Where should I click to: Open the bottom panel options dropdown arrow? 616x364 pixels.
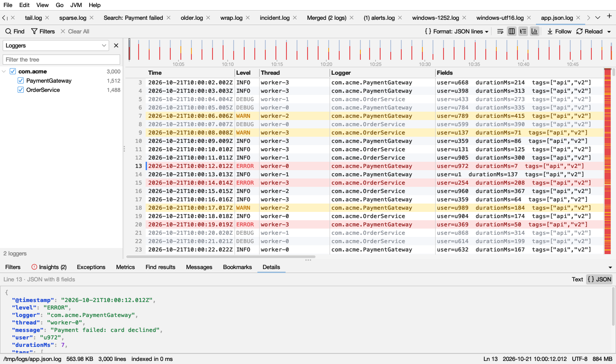(x=610, y=267)
